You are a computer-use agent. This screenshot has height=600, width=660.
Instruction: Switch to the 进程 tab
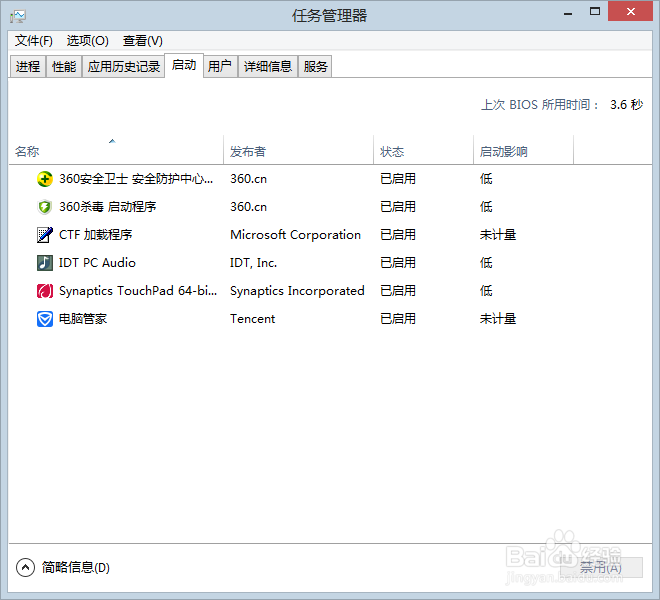28,67
